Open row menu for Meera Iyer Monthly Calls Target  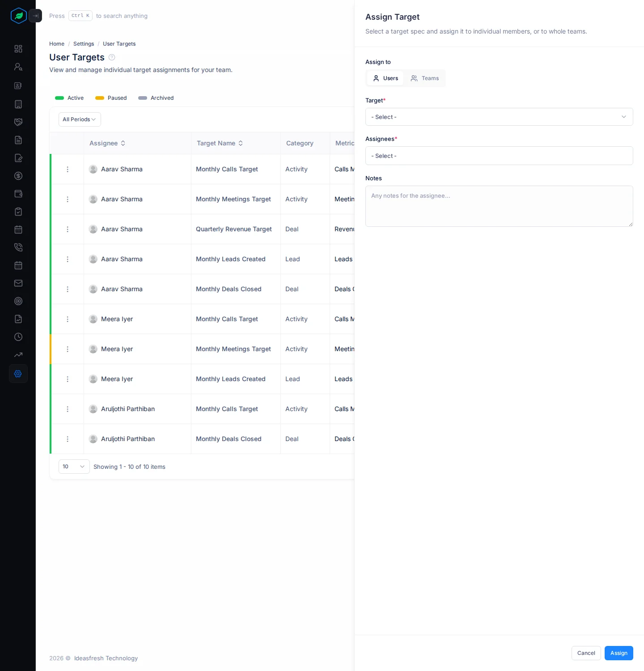68,319
